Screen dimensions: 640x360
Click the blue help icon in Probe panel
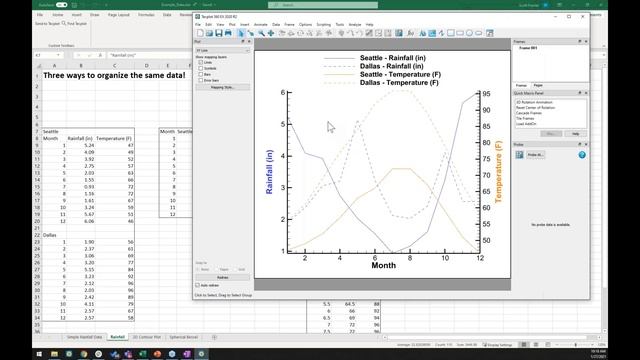click(582, 155)
